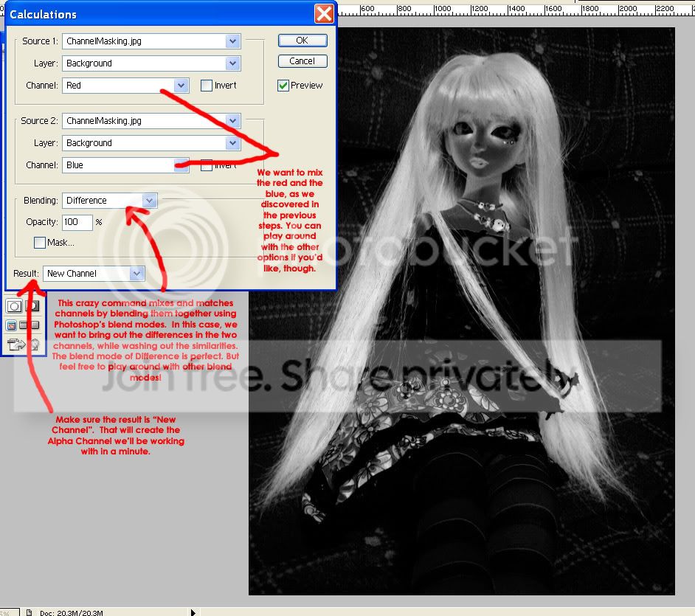
Task: Click the Opacity value field
Action: point(77,222)
